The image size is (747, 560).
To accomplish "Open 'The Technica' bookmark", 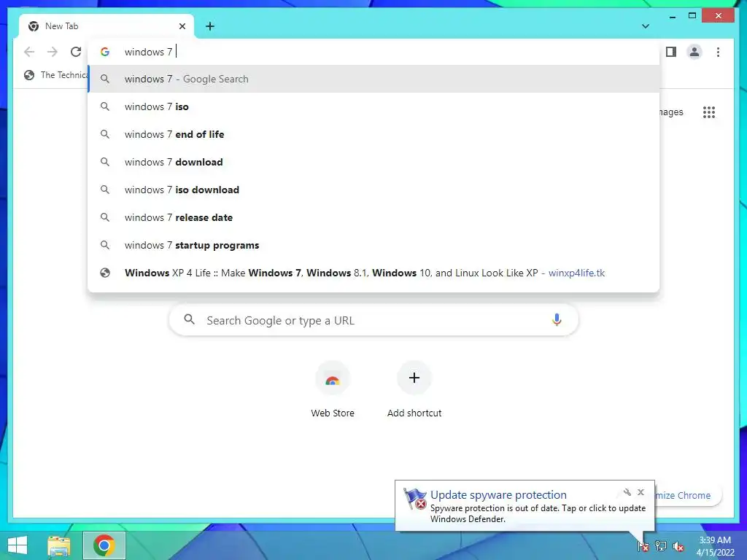I will (56, 75).
